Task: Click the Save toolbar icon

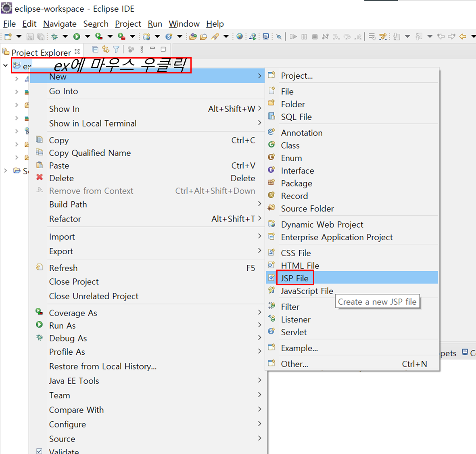Action: tap(30, 37)
